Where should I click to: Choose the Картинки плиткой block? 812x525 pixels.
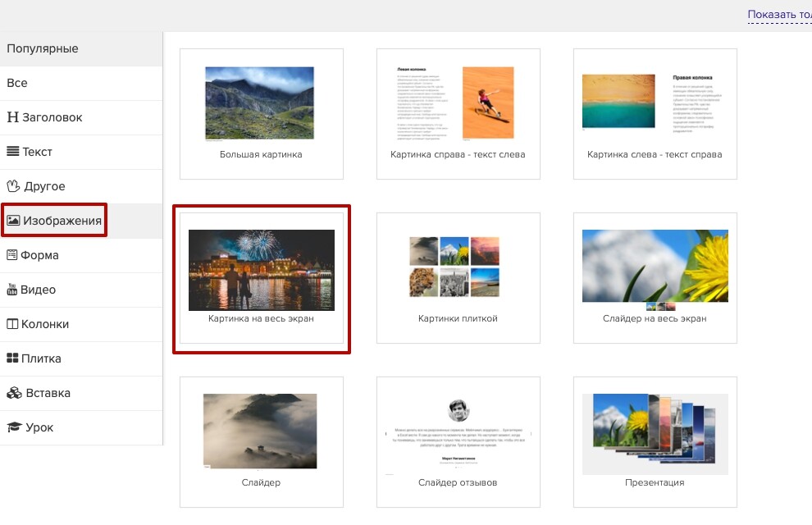coord(458,277)
